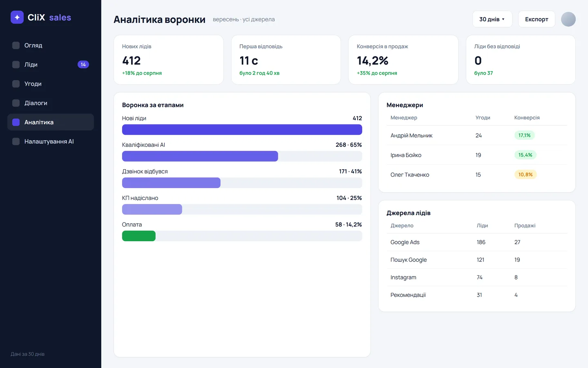The height and width of the screenshot is (368, 588).
Task: Go to Огляд in the sidebar
Action: point(51,45)
